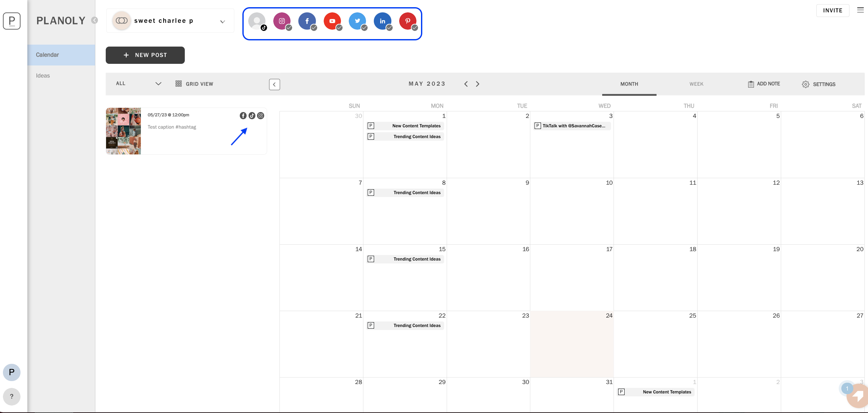The width and height of the screenshot is (868, 413).
Task: Click the Test caption #hashtag text
Action: click(172, 127)
